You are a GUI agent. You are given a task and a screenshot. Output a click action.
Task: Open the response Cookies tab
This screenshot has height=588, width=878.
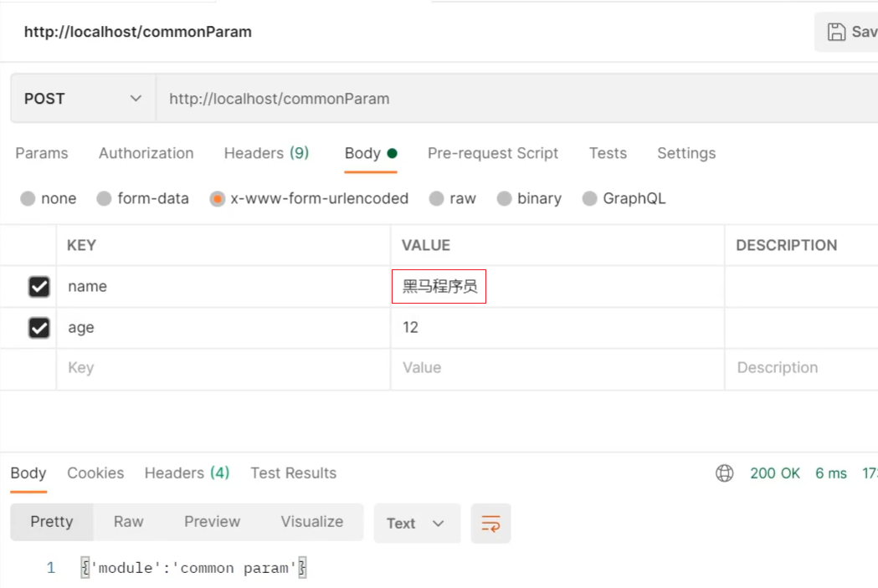[95, 473]
